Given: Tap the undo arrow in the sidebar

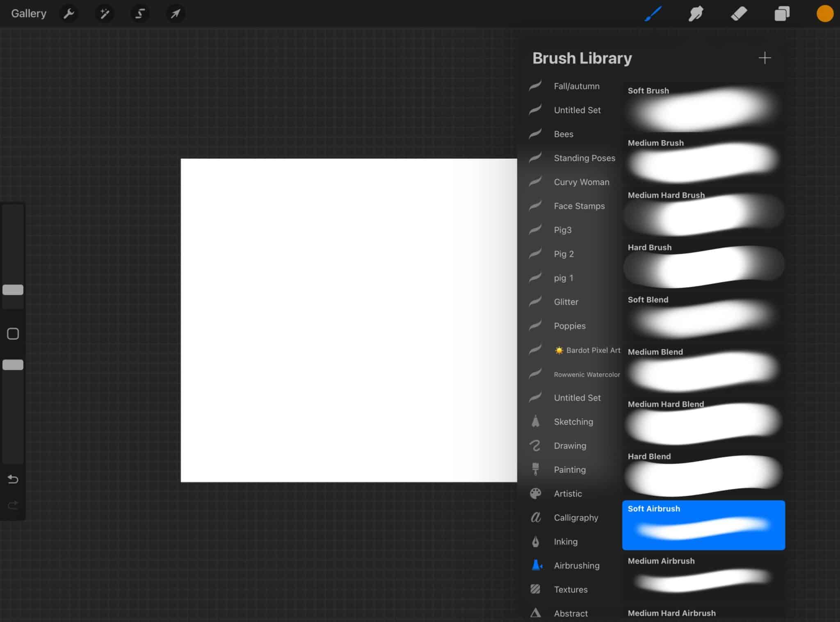Looking at the screenshot, I should click(x=13, y=479).
